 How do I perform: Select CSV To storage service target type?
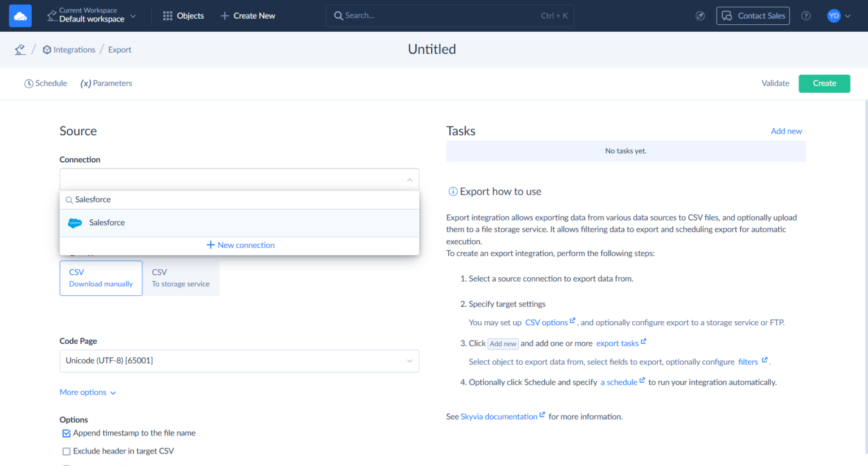coord(181,278)
